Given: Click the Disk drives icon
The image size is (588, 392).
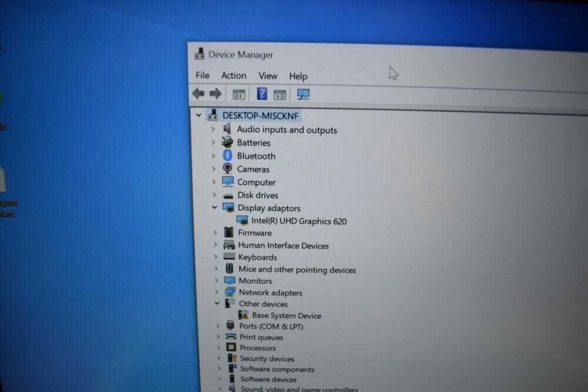Looking at the screenshot, I should [228, 196].
